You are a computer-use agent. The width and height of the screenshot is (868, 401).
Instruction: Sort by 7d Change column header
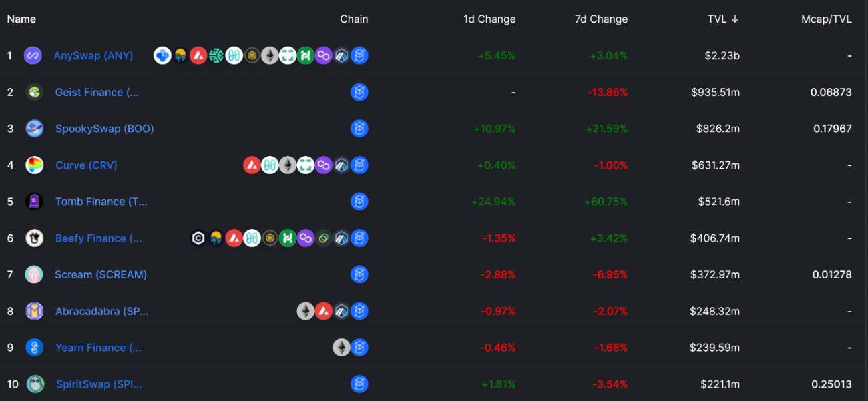point(601,19)
